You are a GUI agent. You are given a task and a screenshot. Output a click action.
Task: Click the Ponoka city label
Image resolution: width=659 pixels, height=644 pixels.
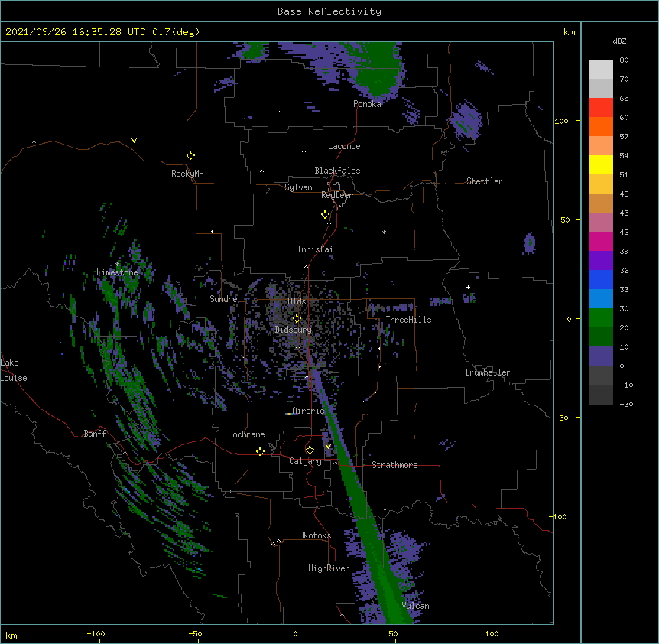point(367,104)
